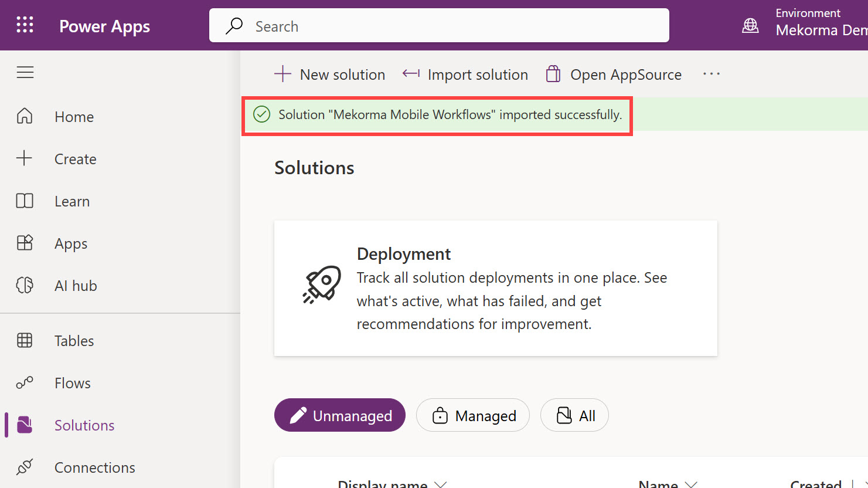Open Apps from the left navigation
Viewport: 868px width, 488px height.
point(71,243)
